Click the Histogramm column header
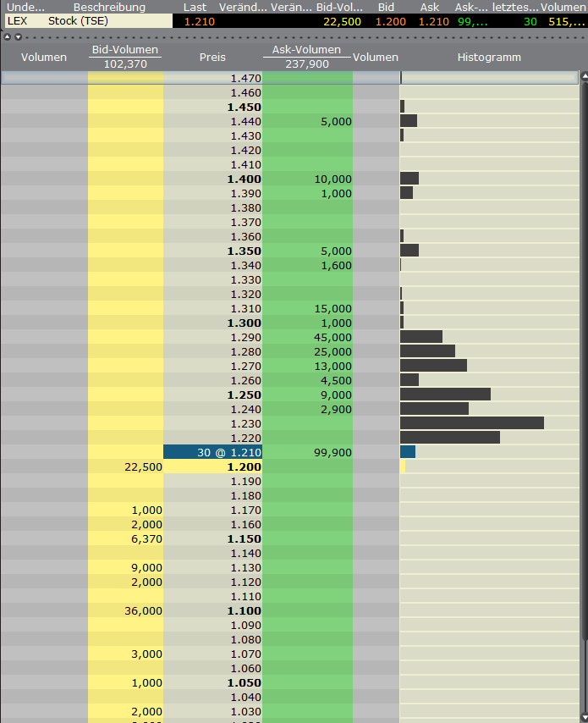The image size is (588, 723). [x=489, y=58]
